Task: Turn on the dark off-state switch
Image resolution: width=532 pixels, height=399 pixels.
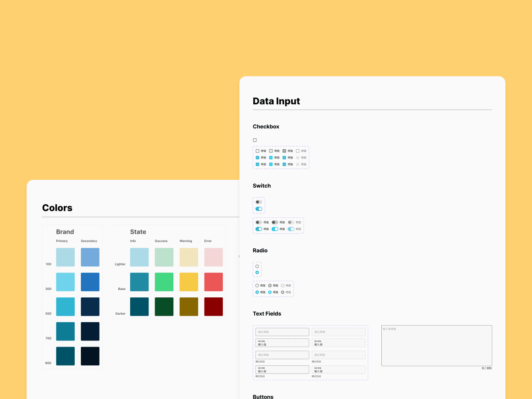Action: [x=258, y=202]
